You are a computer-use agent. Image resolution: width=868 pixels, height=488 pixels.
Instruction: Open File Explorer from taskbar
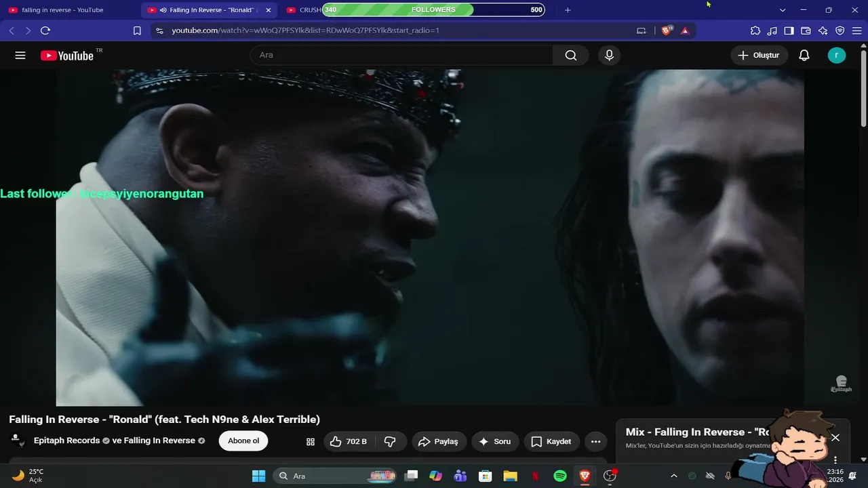pos(510,476)
